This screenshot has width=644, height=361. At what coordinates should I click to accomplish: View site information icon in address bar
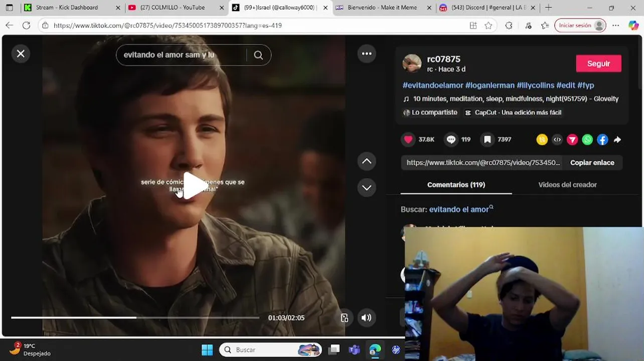(45, 25)
